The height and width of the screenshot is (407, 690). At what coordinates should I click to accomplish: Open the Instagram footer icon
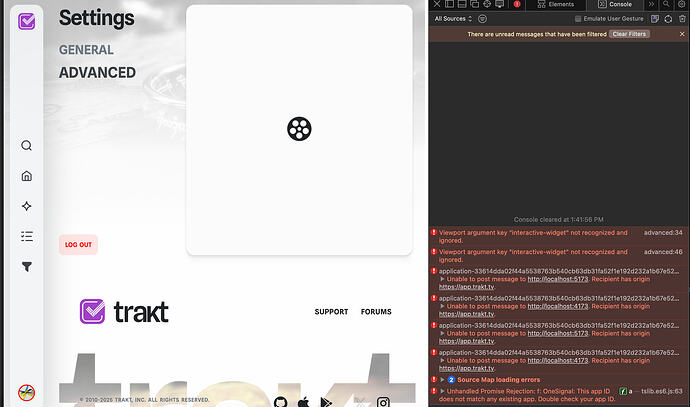pyautogui.click(x=383, y=402)
